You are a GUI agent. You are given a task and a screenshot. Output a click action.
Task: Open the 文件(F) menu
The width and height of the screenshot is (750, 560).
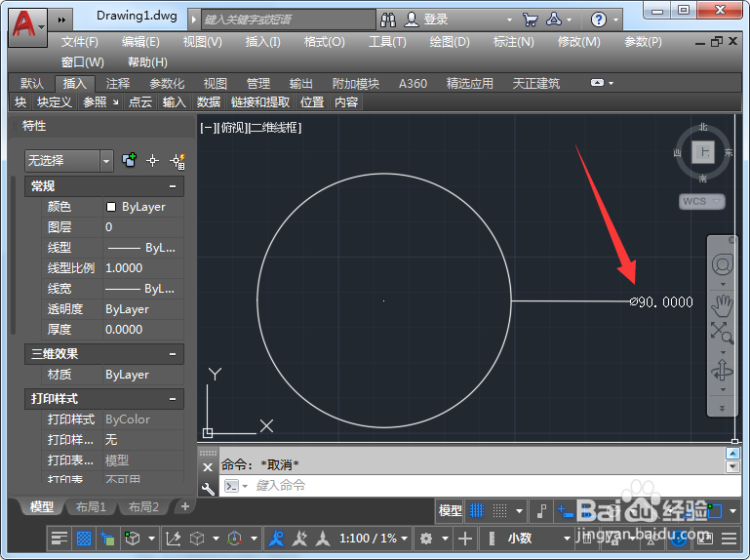click(x=79, y=42)
